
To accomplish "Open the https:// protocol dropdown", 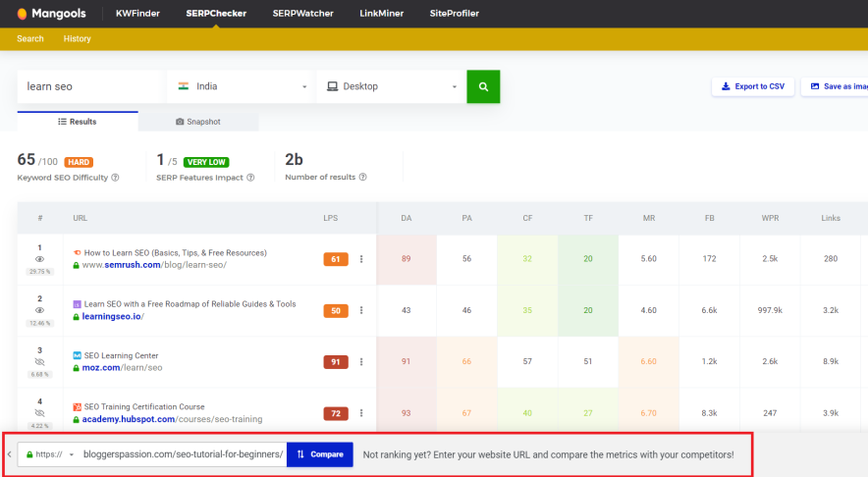I will 49,454.
